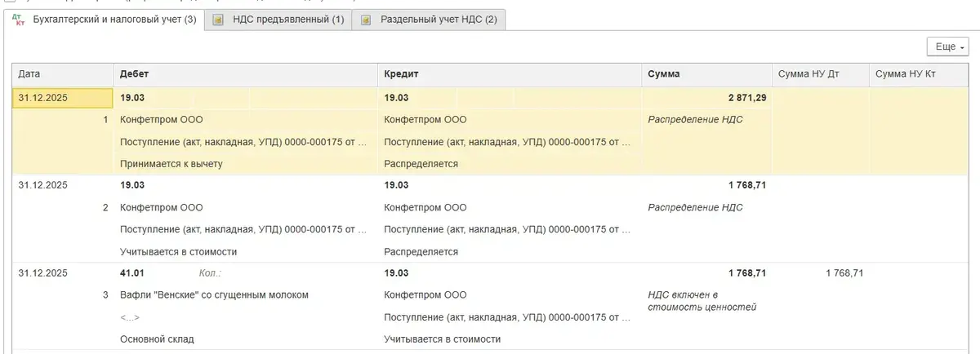Toggle the partially visible checkbox above the tabs
Screen dimensions: 980x354
[x=10, y=2]
